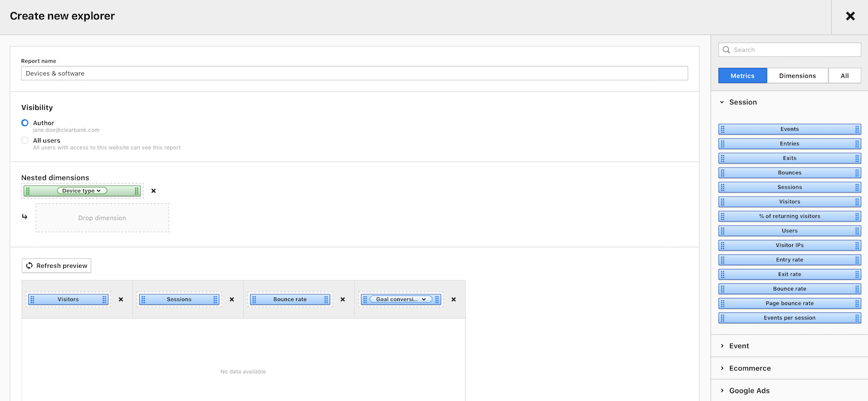Grab the Entry rate metric left drag handle
Viewport: 868px width, 401px height.
click(x=722, y=259)
